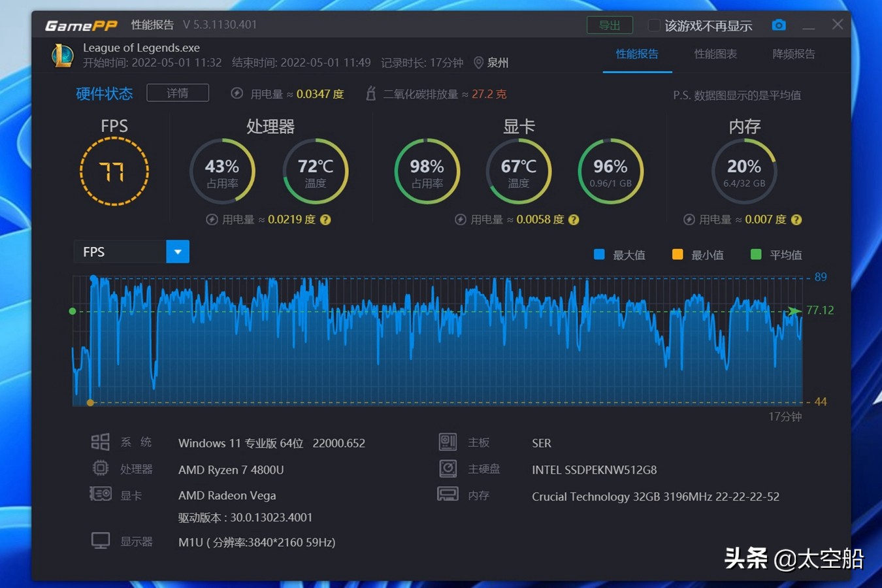882x588 pixels.
Task: Click the total power value 0.0347 度
Action: pos(320,94)
